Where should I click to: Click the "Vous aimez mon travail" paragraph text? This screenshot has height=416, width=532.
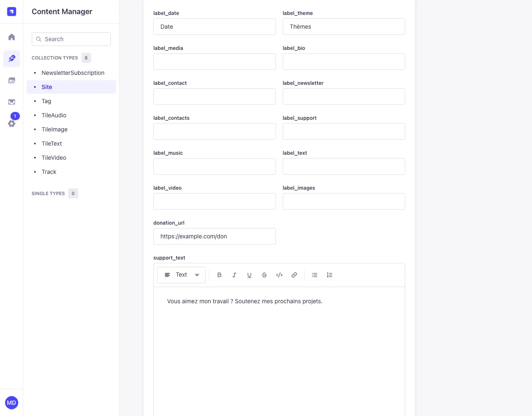tap(245, 301)
